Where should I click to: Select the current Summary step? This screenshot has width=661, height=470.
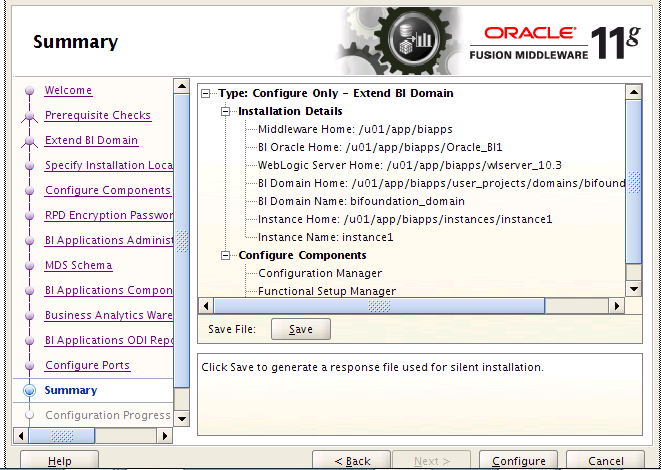[71, 390]
